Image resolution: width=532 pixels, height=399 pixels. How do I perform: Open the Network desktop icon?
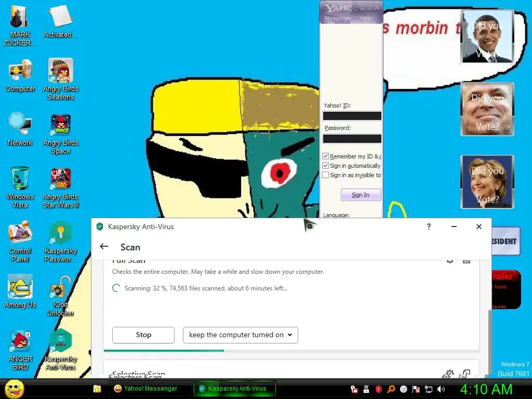(20, 129)
